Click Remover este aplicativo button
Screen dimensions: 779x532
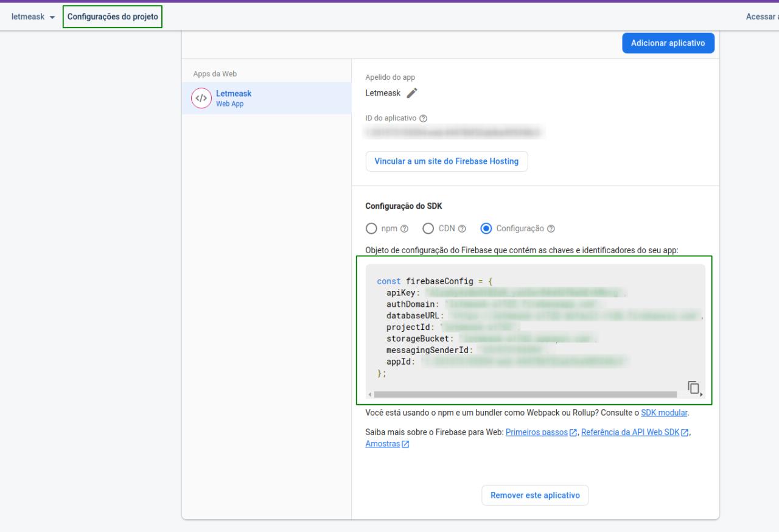coord(536,495)
